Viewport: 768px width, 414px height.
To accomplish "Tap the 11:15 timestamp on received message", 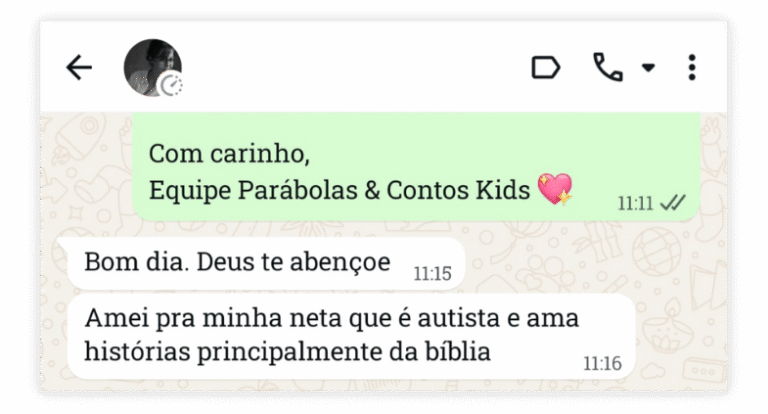I will (432, 273).
